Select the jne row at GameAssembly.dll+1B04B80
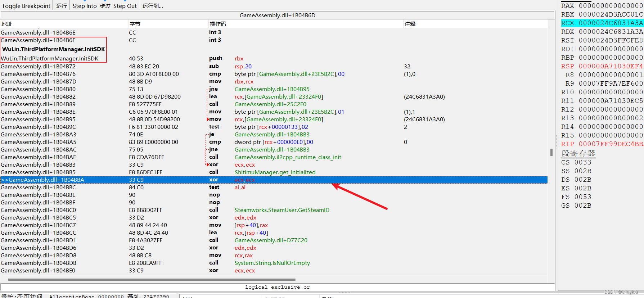Viewport: 644px width, 298px height. point(274,89)
